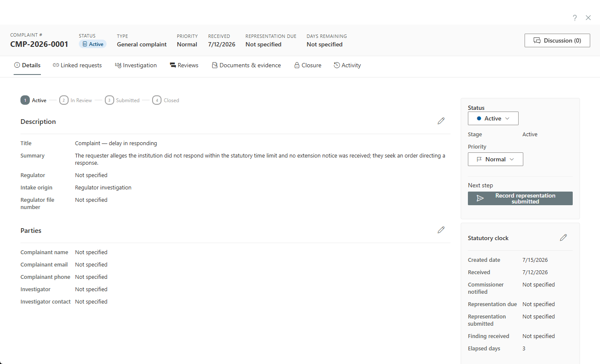
Task: Click the Elapsed days value 3
Action: [x=524, y=349]
